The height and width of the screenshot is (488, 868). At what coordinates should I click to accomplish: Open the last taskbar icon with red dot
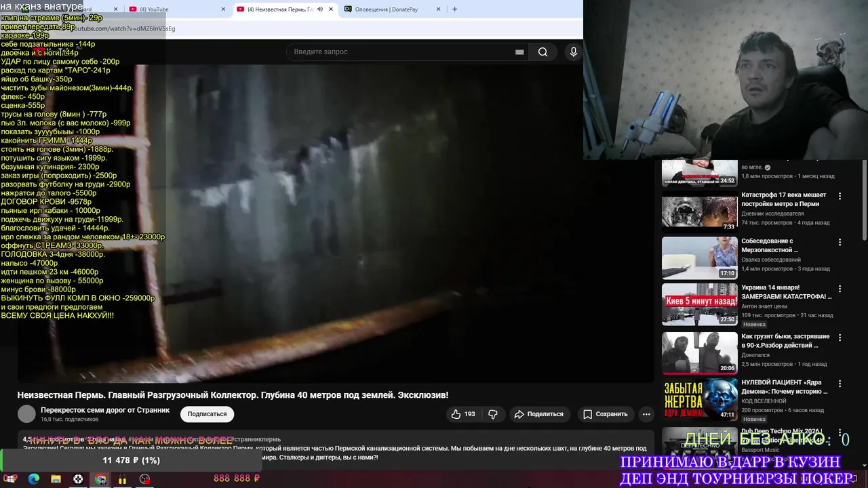(144, 479)
